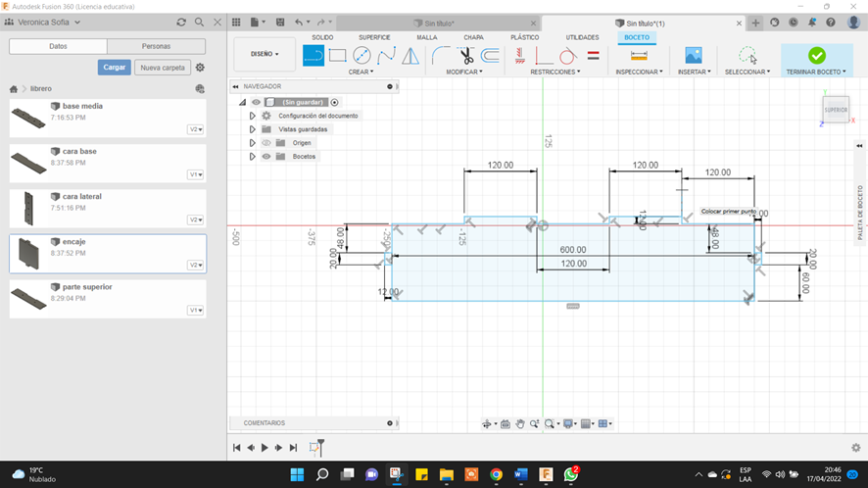The image size is (868, 488).
Task: Select the Rectangle sketch tool
Action: pos(337,56)
